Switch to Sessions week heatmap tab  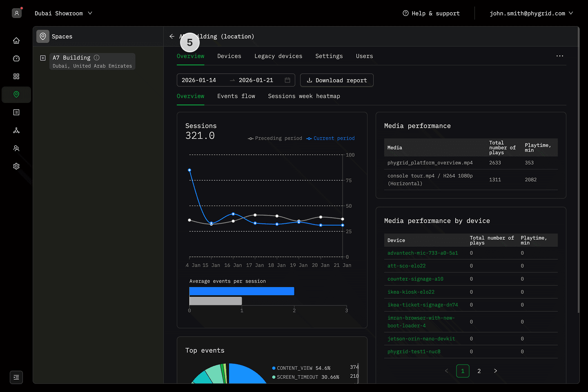(x=304, y=96)
